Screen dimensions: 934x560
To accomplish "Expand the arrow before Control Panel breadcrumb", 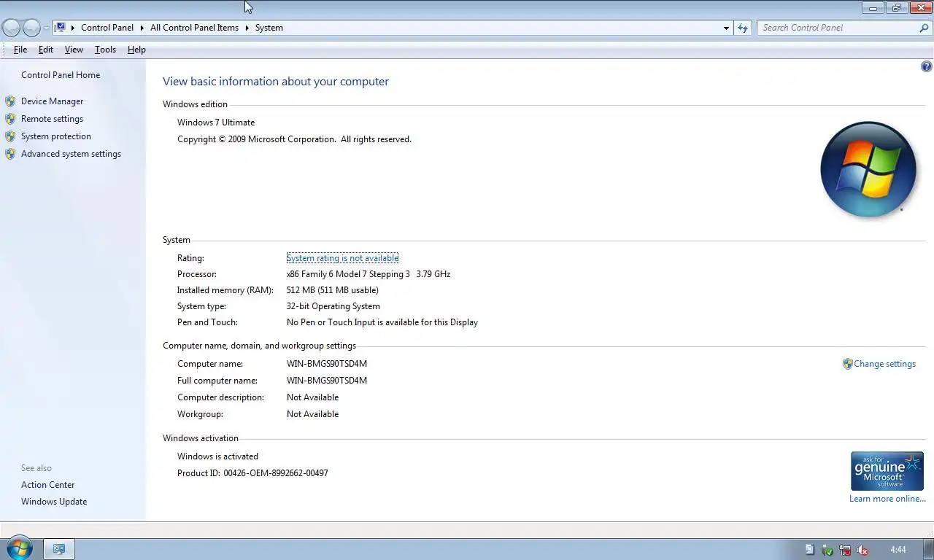I will pyautogui.click(x=73, y=28).
